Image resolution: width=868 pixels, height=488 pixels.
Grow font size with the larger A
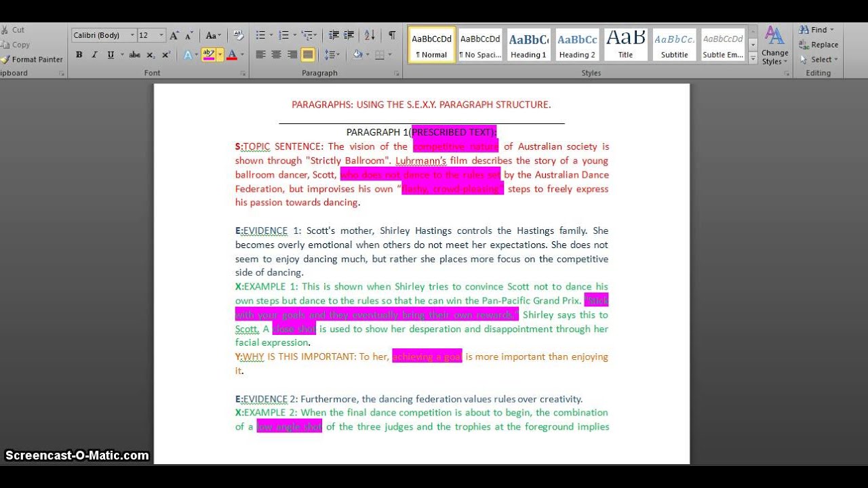[174, 35]
